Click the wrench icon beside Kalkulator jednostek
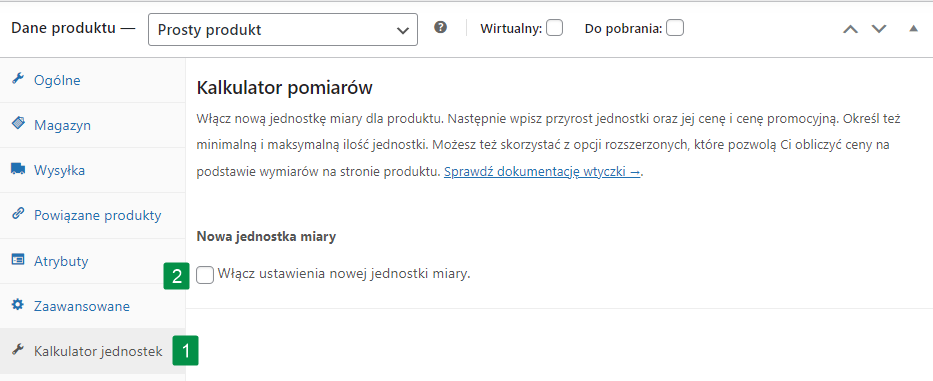 coord(18,351)
